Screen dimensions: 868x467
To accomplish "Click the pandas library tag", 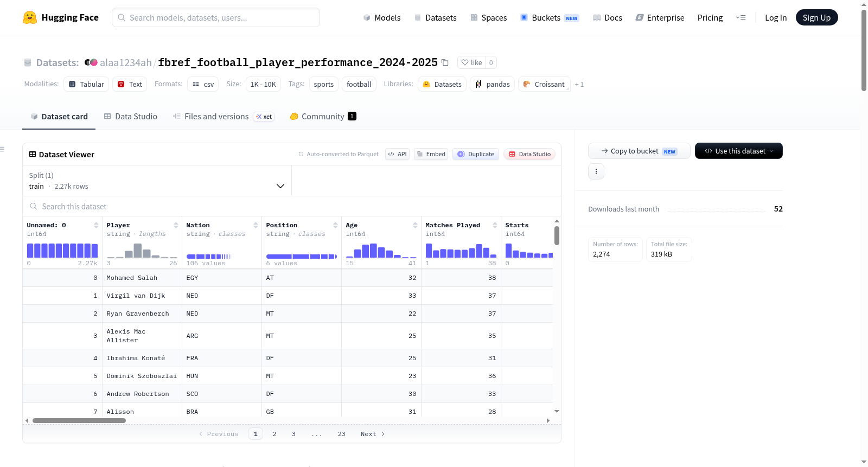I will coord(492,84).
